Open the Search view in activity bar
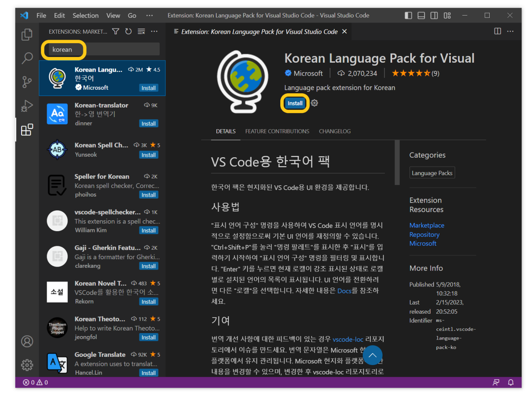The width and height of the screenshot is (532, 397). [27, 58]
